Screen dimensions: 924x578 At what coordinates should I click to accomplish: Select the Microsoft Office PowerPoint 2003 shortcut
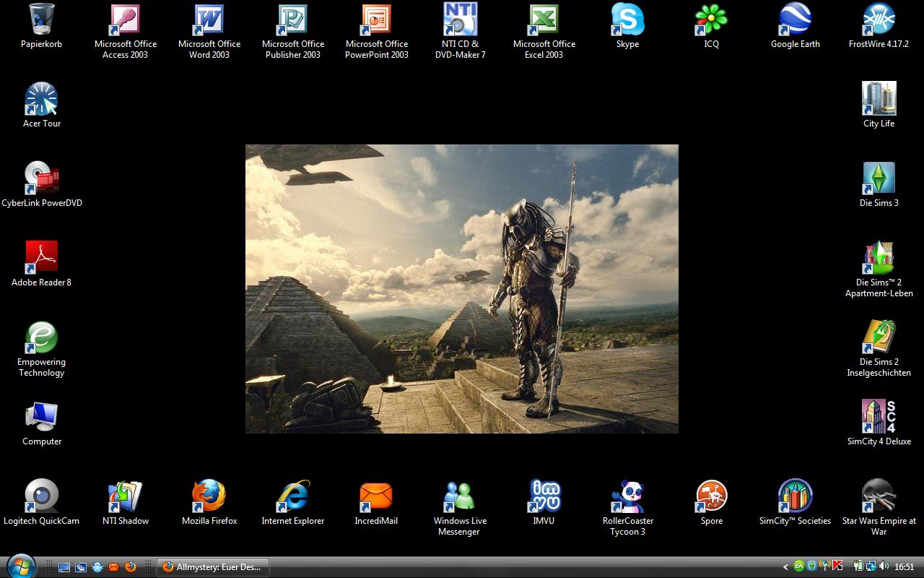click(x=377, y=31)
